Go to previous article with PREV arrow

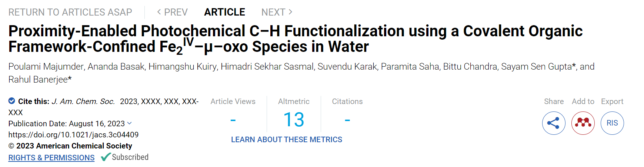pyautogui.click(x=172, y=12)
